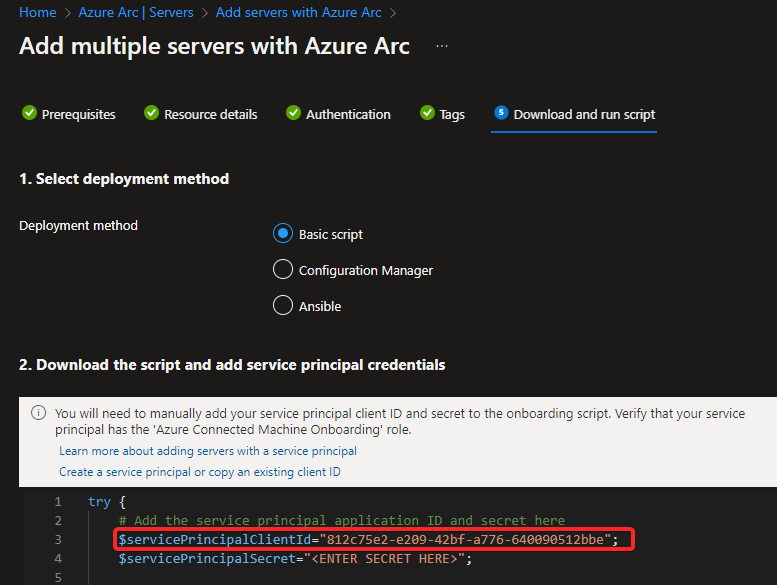Open the Resource details tab

pyautogui.click(x=201, y=114)
